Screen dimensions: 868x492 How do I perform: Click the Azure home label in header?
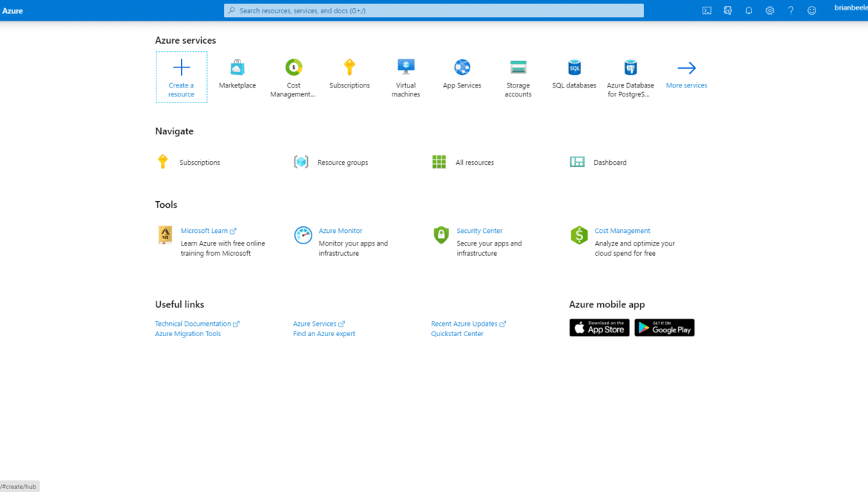click(12, 10)
